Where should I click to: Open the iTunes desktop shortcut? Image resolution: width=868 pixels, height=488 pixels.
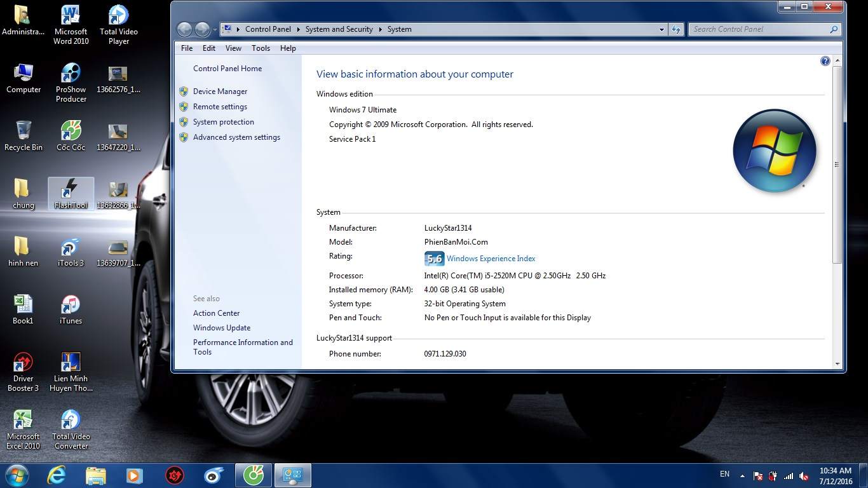(x=71, y=309)
